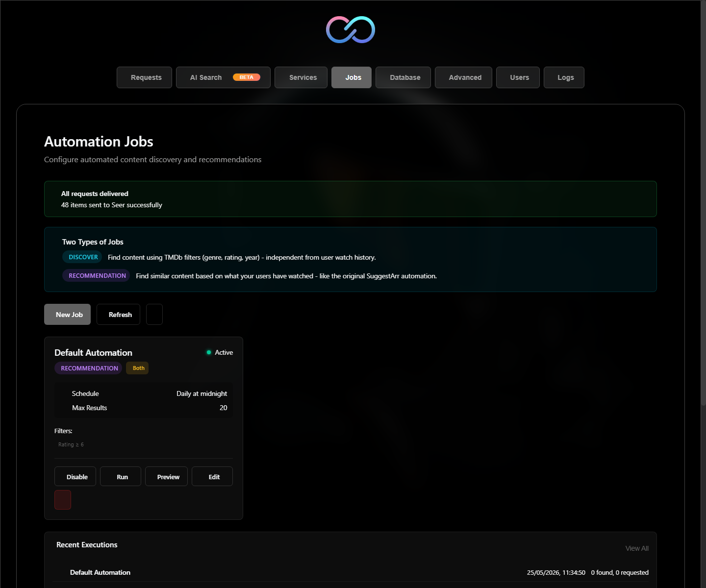Switch to the AI Search tab
The height and width of the screenshot is (588, 706).
coord(223,77)
